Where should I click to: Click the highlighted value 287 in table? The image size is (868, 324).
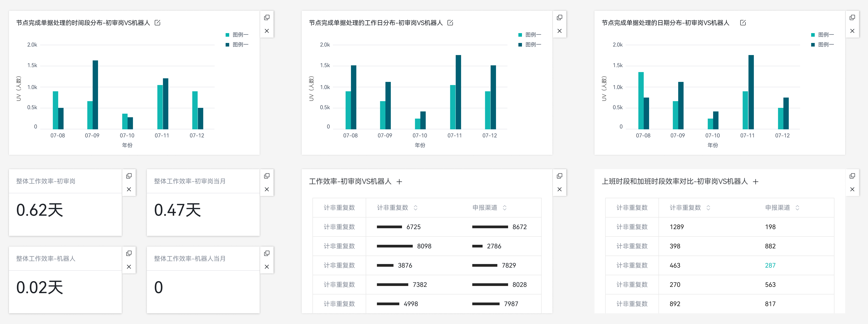(x=770, y=265)
